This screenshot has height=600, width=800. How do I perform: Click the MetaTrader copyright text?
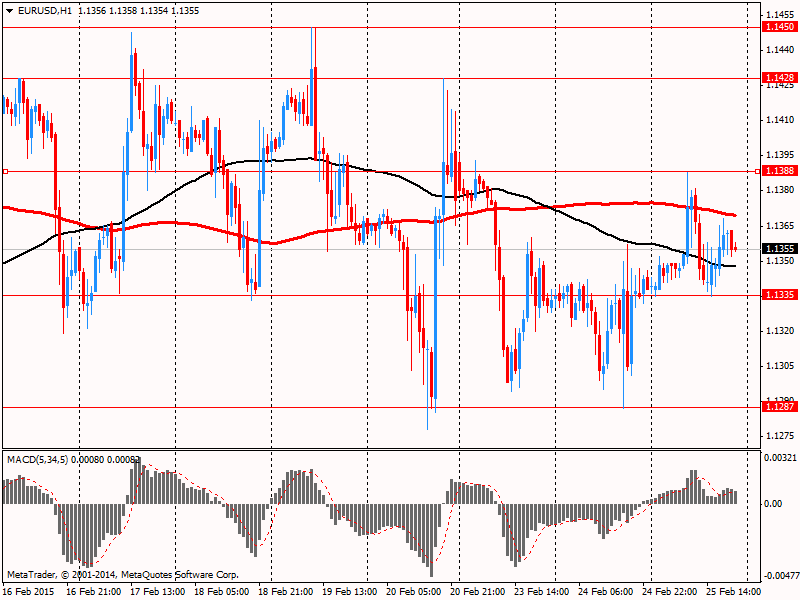[x=122, y=575]
